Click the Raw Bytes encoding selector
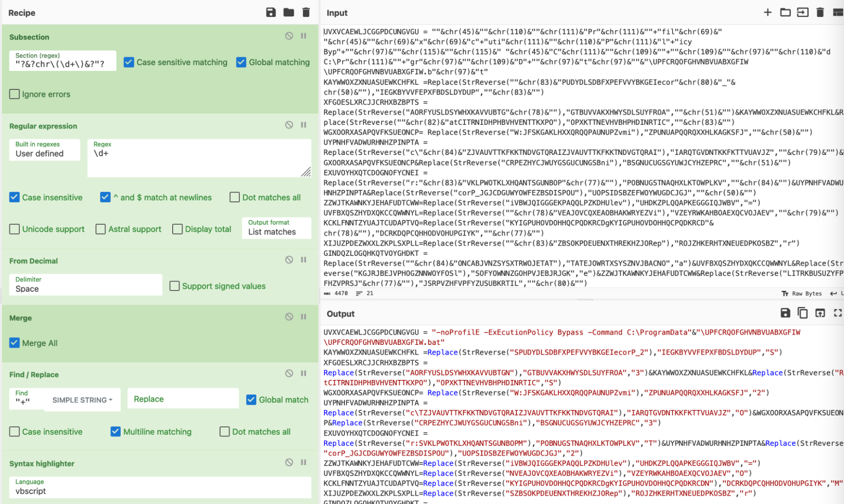Screen dimensions: 844x504 pyautogui.click(x=801, y=293)
